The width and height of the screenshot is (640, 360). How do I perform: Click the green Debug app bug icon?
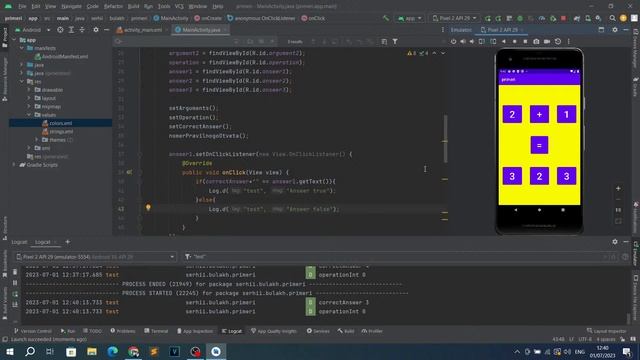pos(520,18)
